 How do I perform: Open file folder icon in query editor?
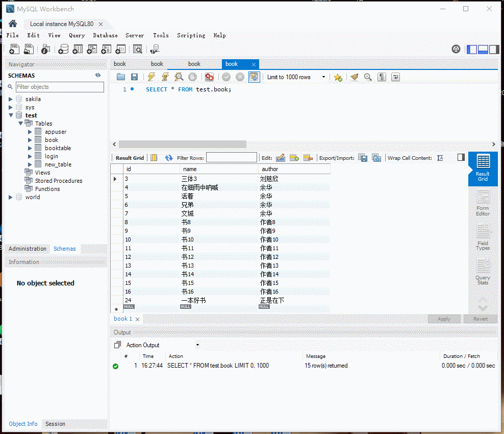121,77
